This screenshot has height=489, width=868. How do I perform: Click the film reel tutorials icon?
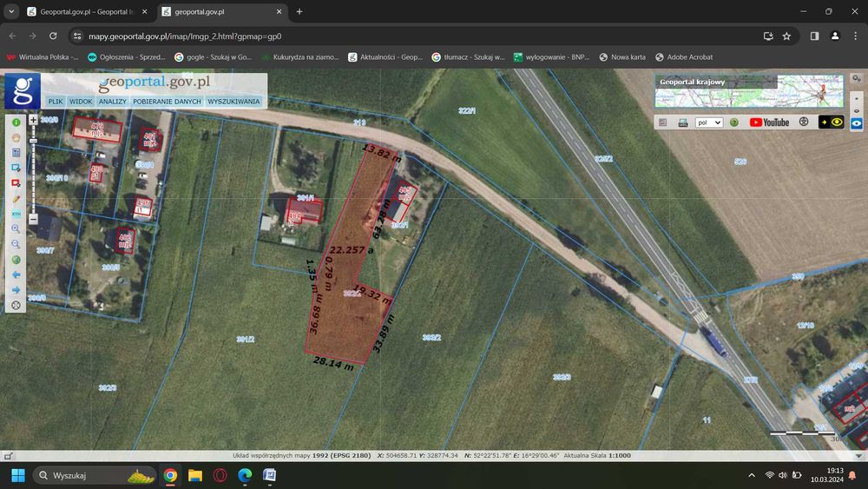pyautogui.click(x=804, y=122)
